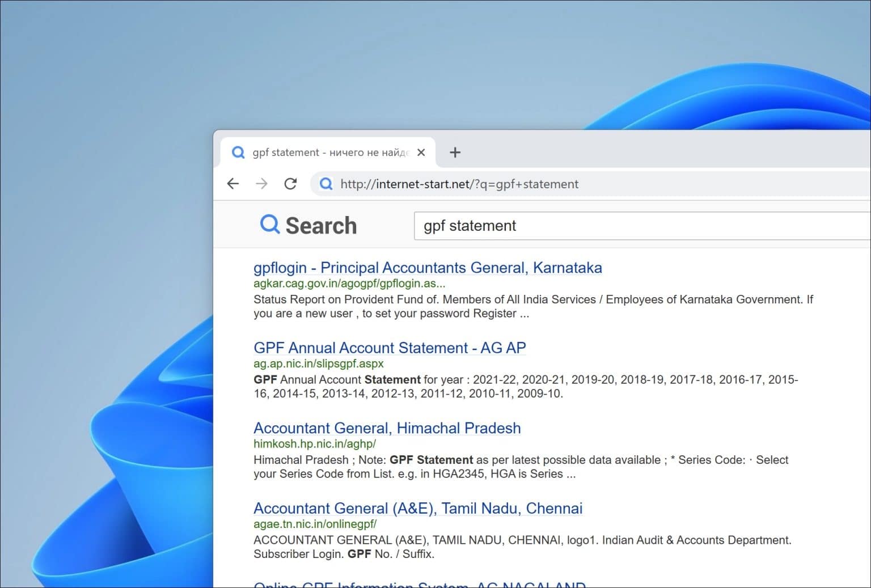Screen dimensions: 871x588
Task: Click the agkar.cag.gov.in green URL text
Action: point(349,284)
